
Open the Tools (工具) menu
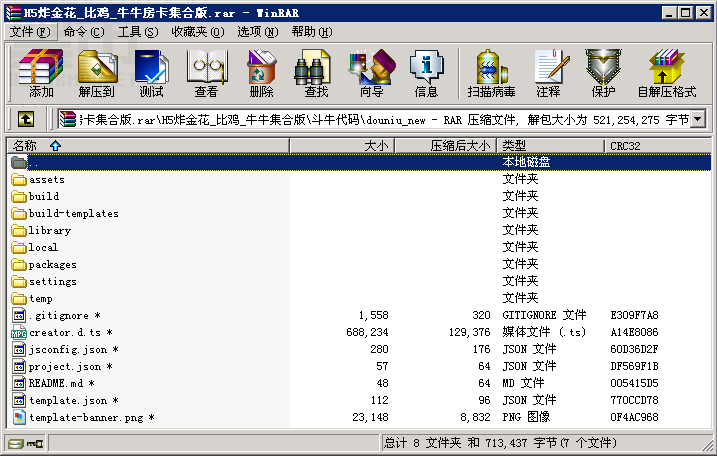coord(138,32)
